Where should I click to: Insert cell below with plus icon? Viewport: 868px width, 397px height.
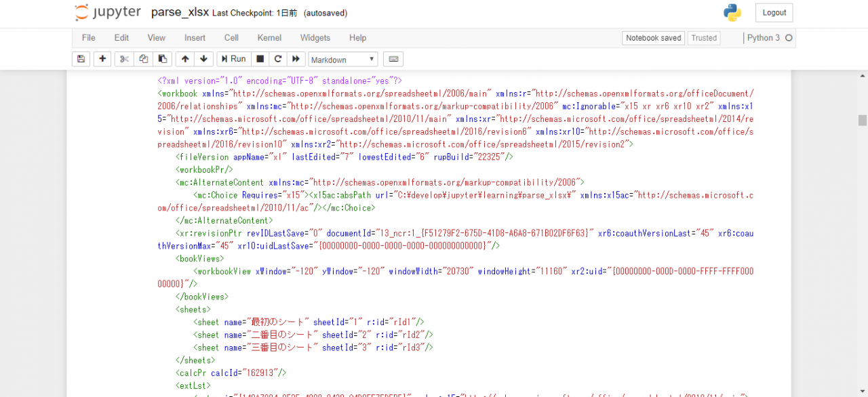pos(102,59)
